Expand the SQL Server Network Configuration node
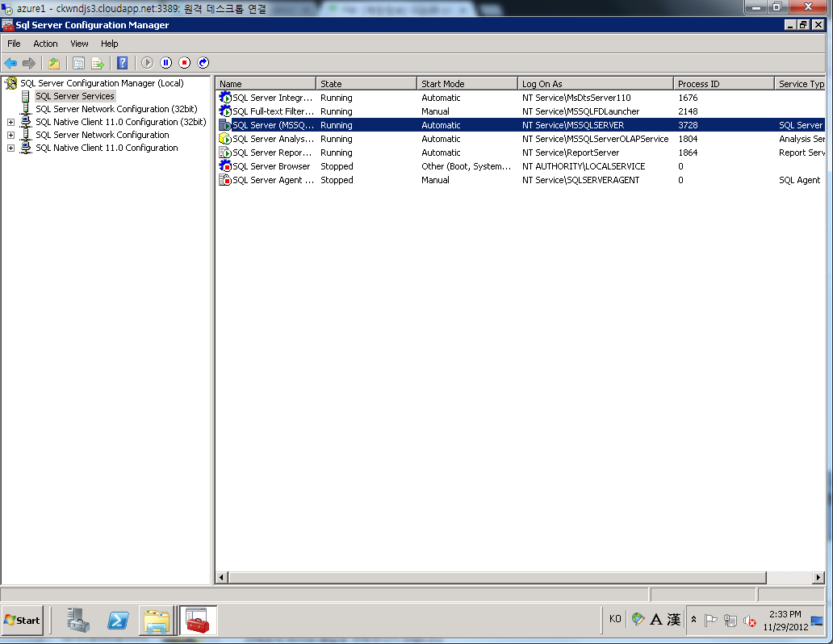Screen dimensions: 833x644 [10, 135]
